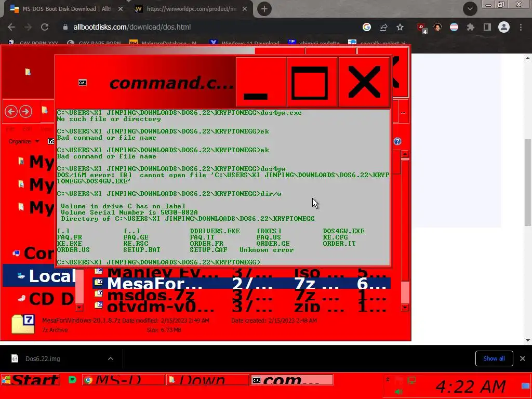Click DOS4GW.EXE in the console listing
The image size is (532, 399).
point(343,231)
